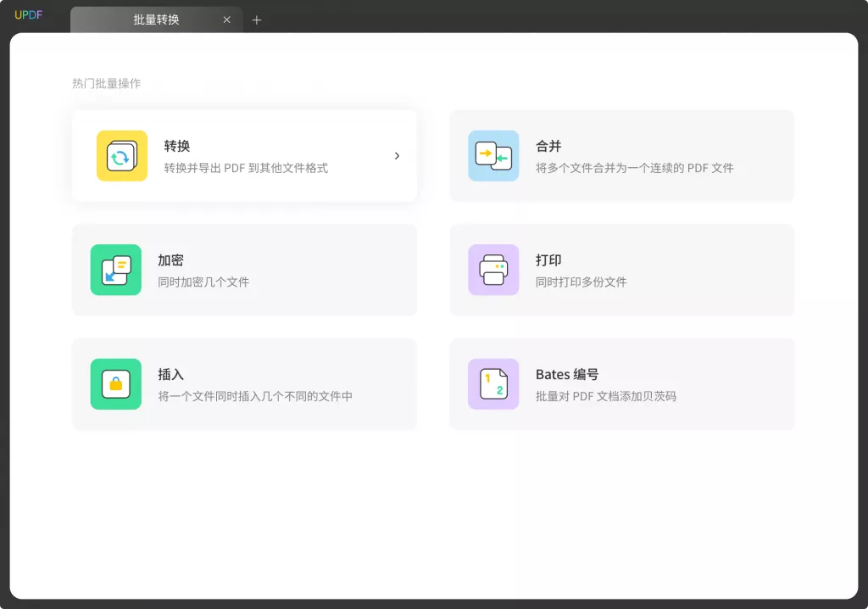868x609 pixels.
Task: Switch to the 批量转换 tab
Action: [156, 20]
